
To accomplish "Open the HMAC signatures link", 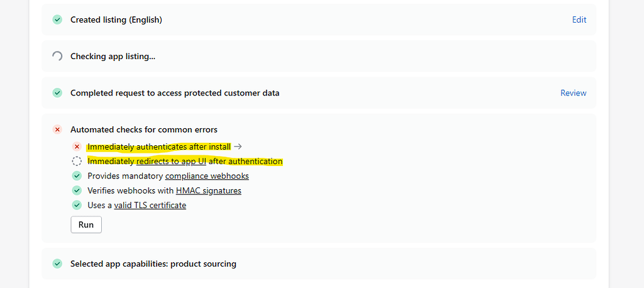I will pyautogui.click(x=209, y=191).
